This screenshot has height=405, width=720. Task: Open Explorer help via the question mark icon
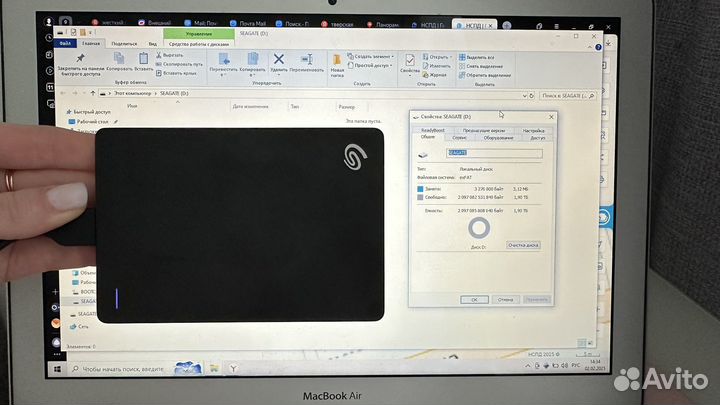[x=598, y=47]
